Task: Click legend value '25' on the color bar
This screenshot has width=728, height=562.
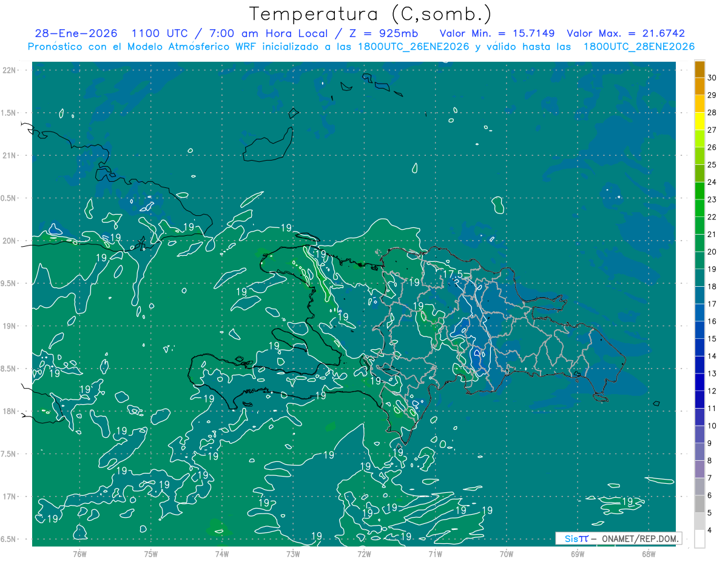Action: click(712, 165)
